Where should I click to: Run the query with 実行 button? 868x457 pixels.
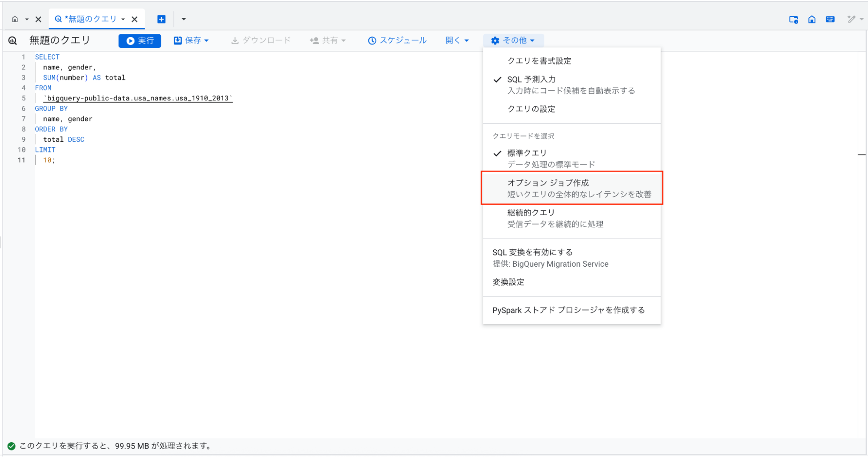[140, 40]
